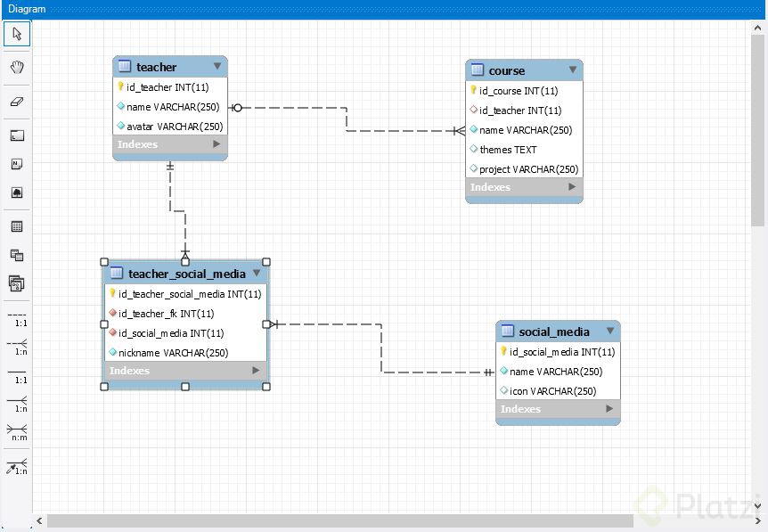Viewport: 768px width, 532px height.
Task: Select the 1:n non-identifying relationship tool
Action: tap(14, 348)
